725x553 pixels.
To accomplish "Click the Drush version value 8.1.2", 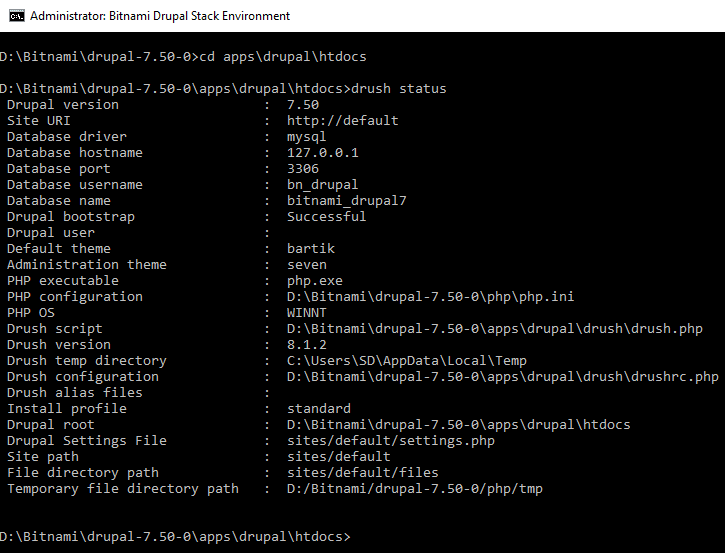I will click(307, 344).
